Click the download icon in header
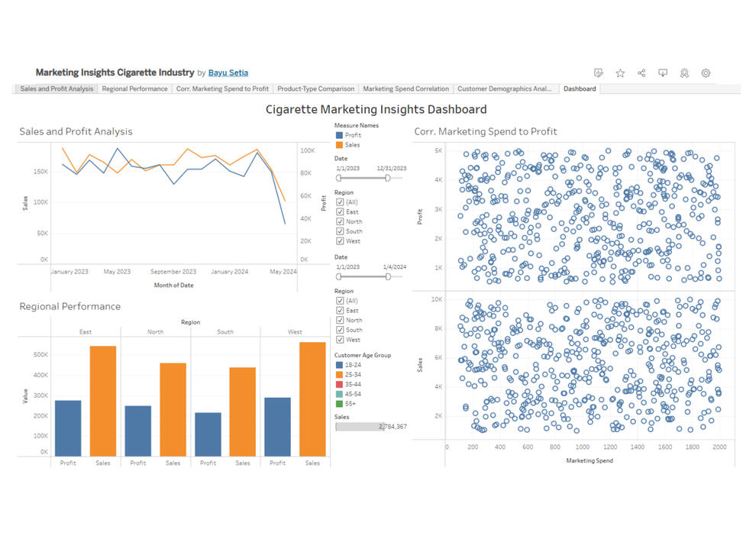 [663, 73]
